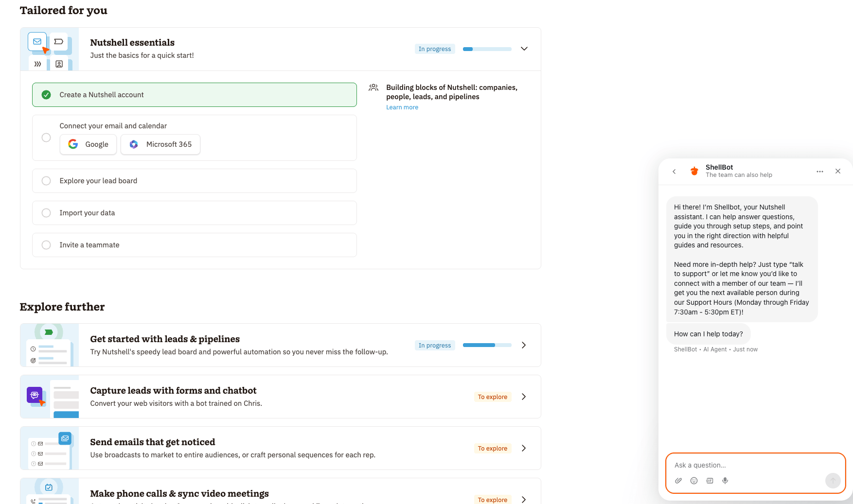Focus the Ask a question input

tap(756, 465)
